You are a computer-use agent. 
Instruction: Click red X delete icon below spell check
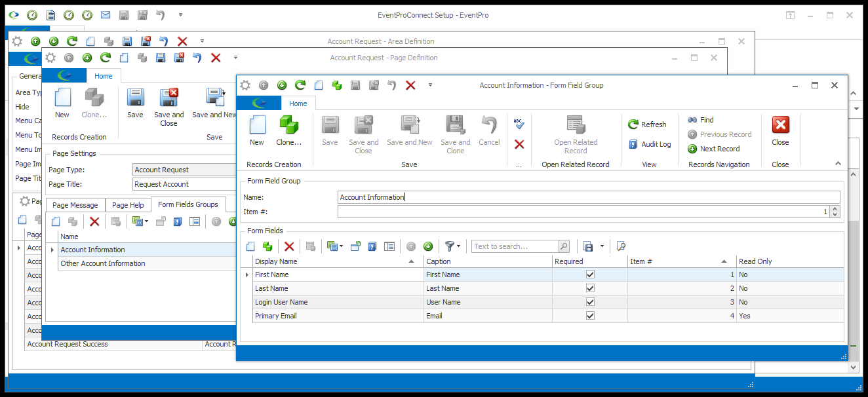pos(519,144)
